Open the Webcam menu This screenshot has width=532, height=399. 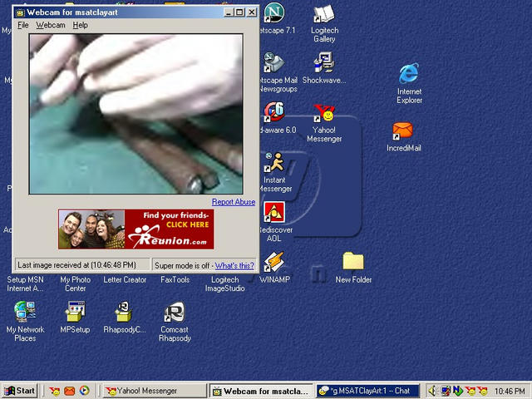click(x=51, y=25)
